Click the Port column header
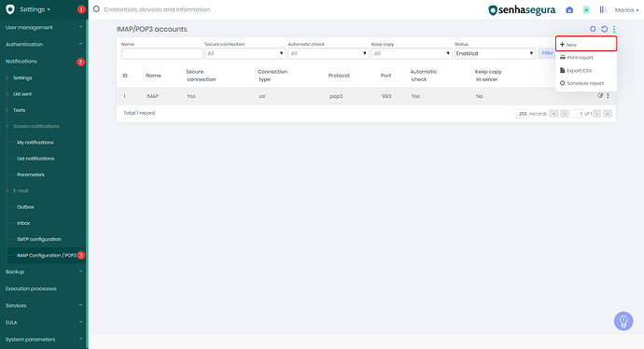 coord(385,76)
